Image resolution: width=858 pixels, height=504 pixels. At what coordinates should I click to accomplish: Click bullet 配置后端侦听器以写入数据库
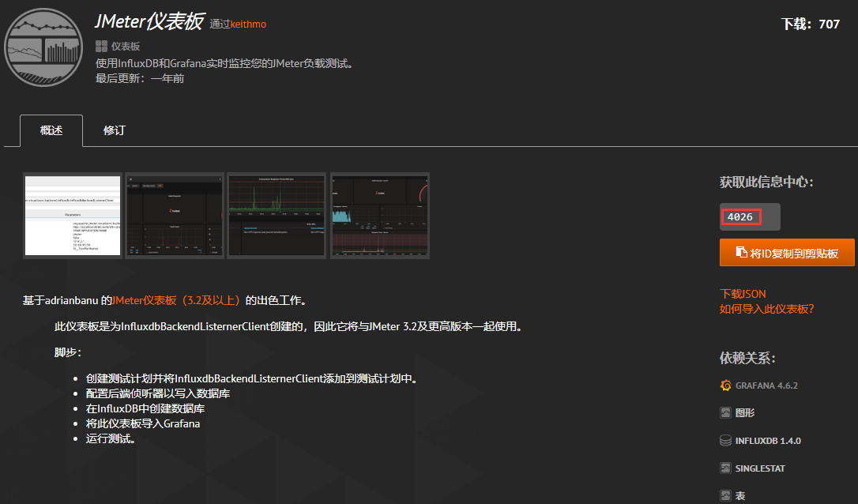[x=158, y=393]
